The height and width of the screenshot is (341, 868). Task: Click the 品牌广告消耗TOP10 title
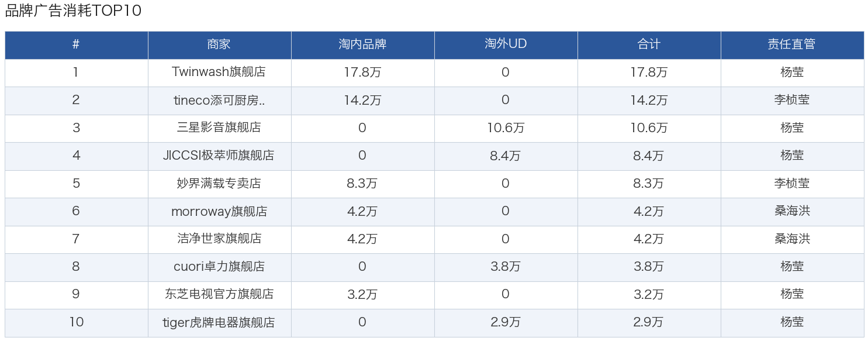pos(74,11)
